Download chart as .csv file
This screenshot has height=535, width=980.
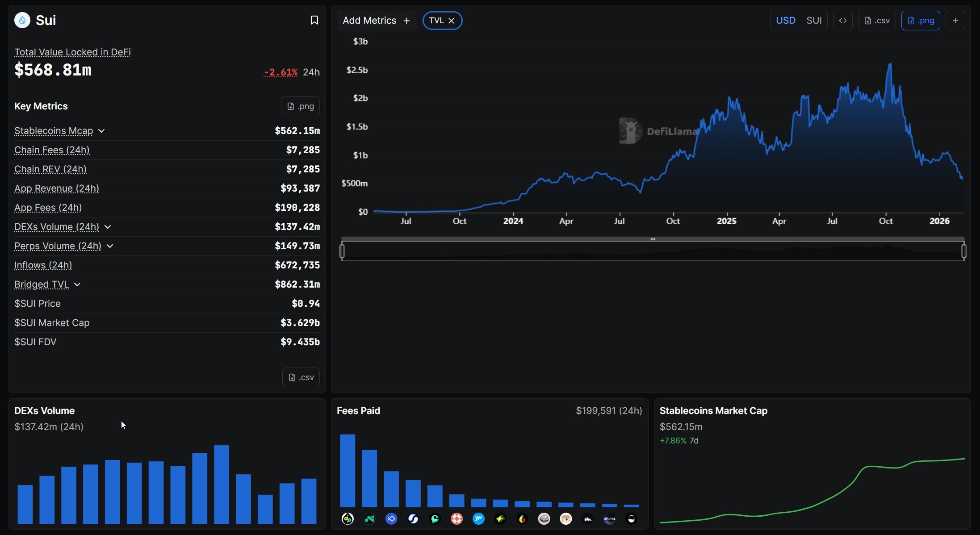coord(876,21)
